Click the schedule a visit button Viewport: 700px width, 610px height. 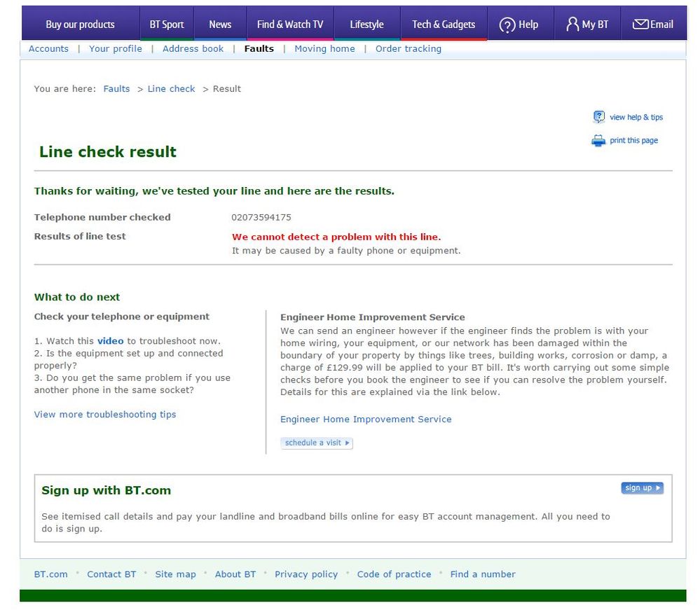coord(317,443)
